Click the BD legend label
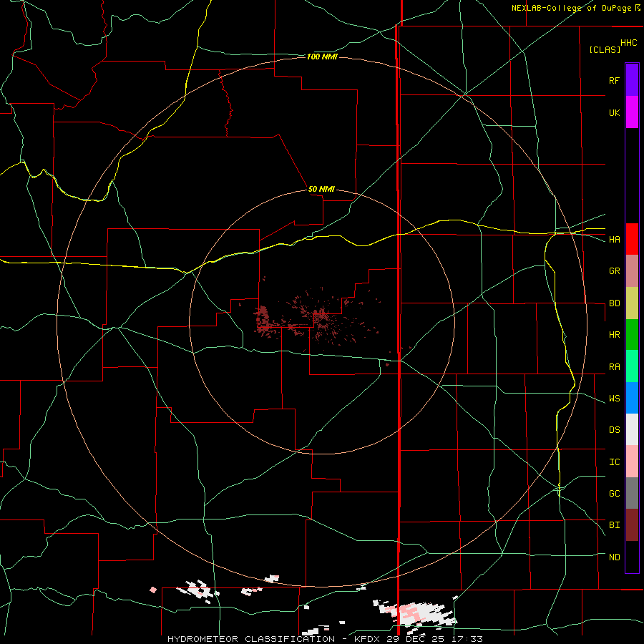 pyautogui.click(x=614, y=303)
